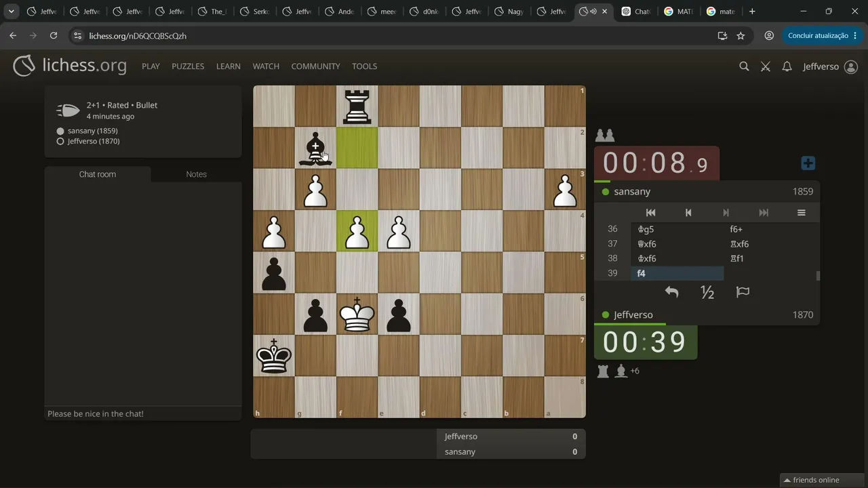Select the white pawn on a3

click(565, 190)
